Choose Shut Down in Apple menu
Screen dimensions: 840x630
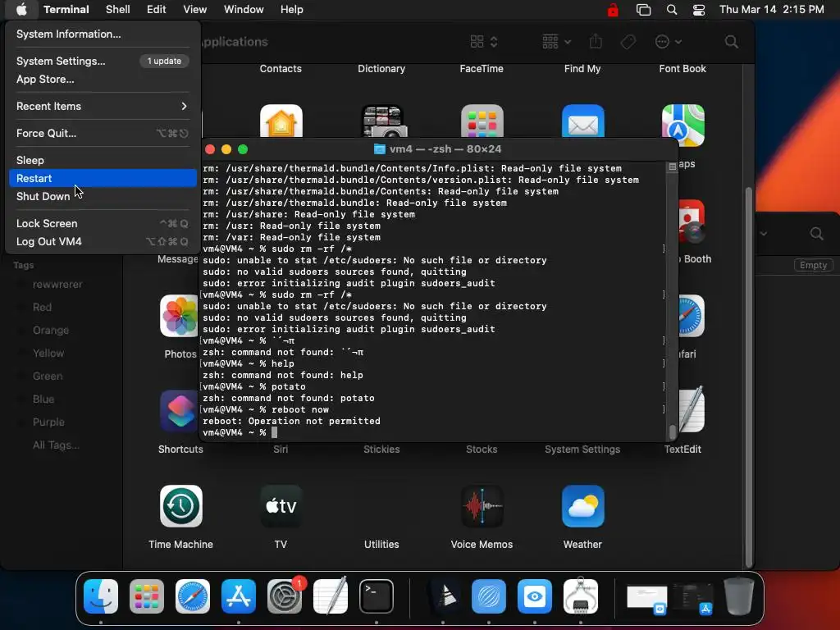(103, 196)
